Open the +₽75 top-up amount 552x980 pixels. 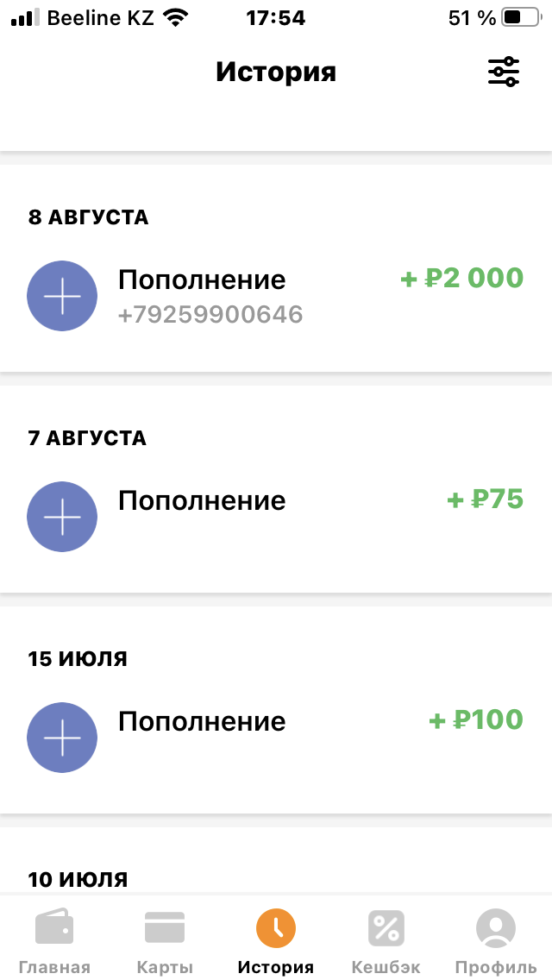click(x=486, y=499)
